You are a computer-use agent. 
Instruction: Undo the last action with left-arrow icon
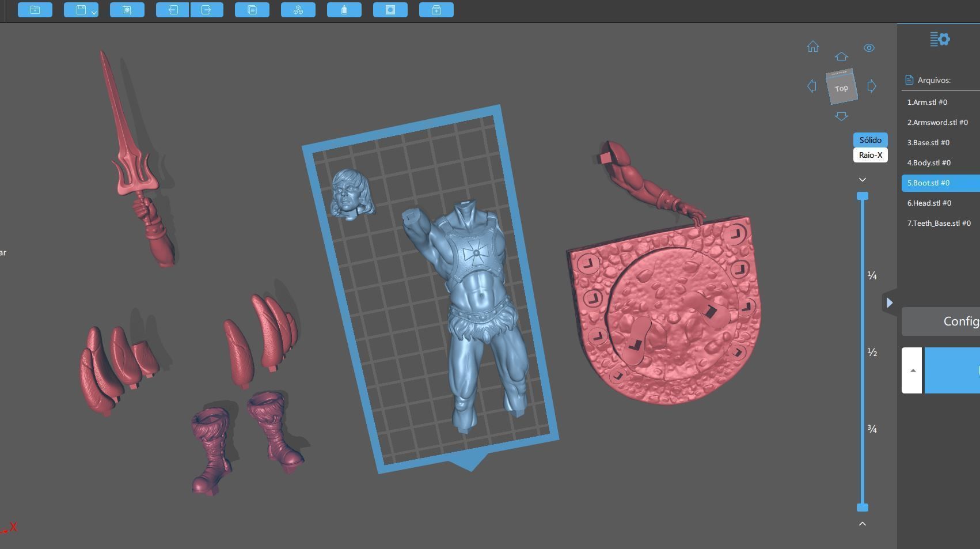tap(172, 10)
